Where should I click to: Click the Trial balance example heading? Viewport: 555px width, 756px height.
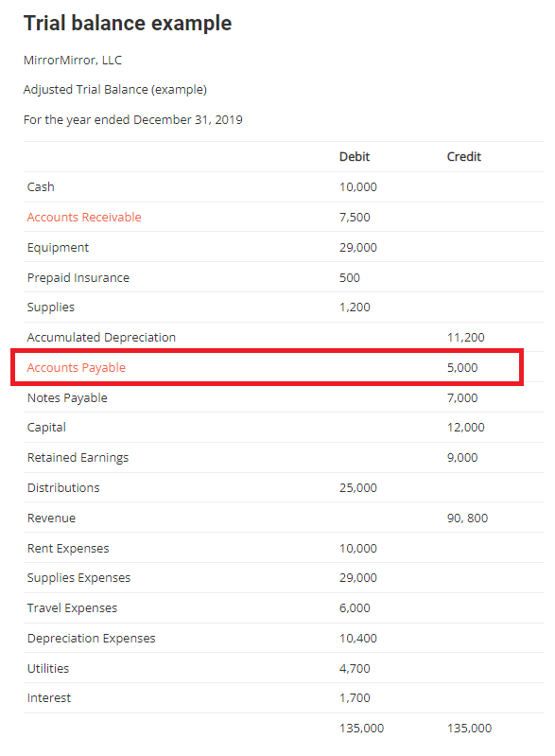(128, 24)
